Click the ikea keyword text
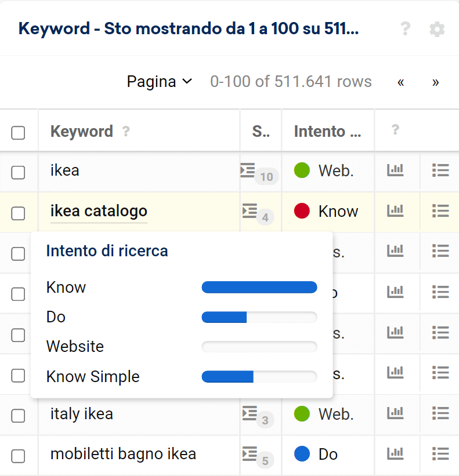Image resolution: width=459 pixels, height=476 pixels. point(65,170)
